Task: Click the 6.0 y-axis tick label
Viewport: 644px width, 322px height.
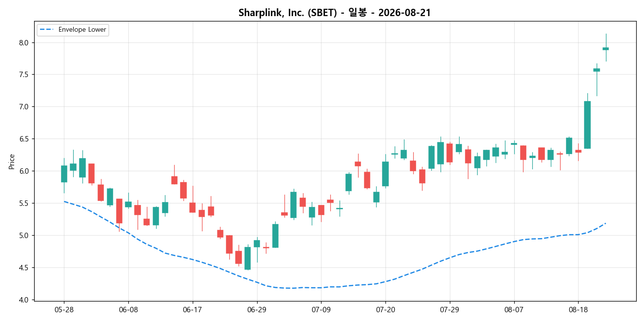Action: click(24, 171)
